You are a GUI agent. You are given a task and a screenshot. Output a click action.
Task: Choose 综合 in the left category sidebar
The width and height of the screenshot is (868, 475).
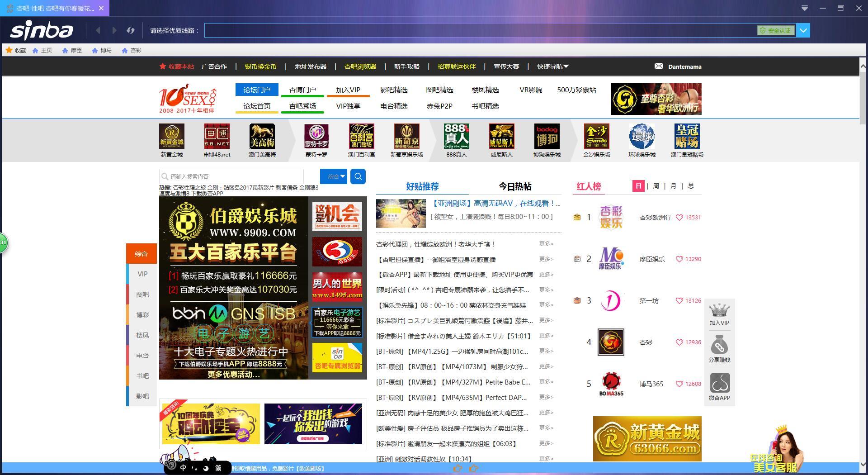142,253
